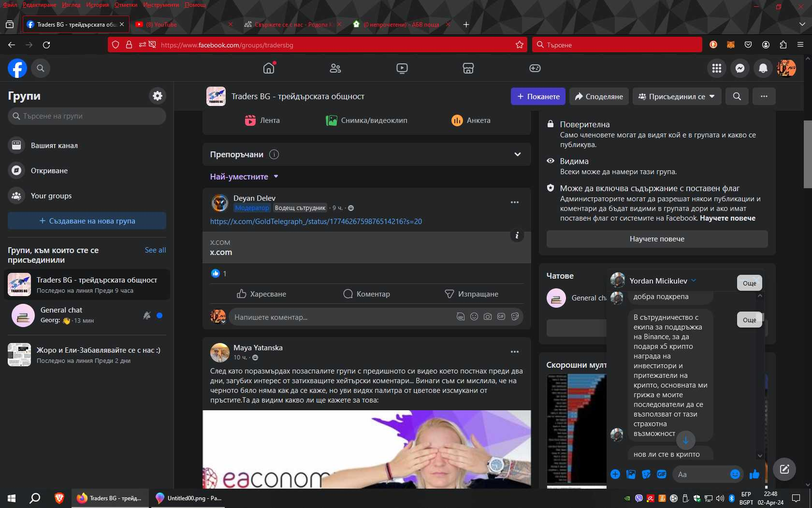Image resolution: width=812 pixels, height=508 pixels.
Task: Open Deyan Delev post options menu
Action: [x=514, y=202]
